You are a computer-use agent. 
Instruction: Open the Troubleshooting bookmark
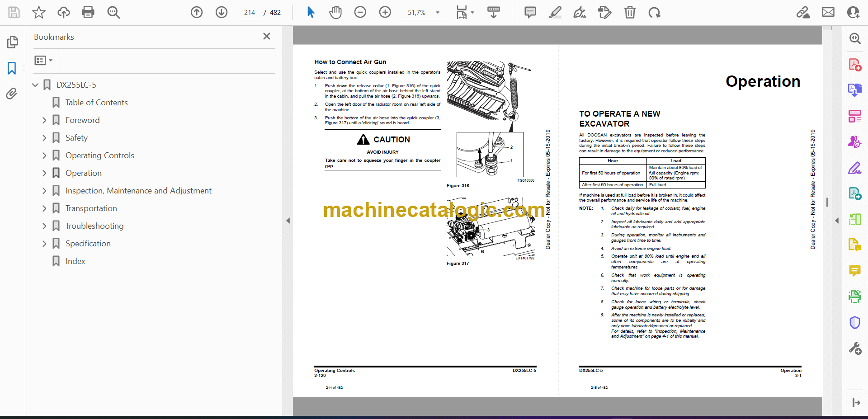94,226
